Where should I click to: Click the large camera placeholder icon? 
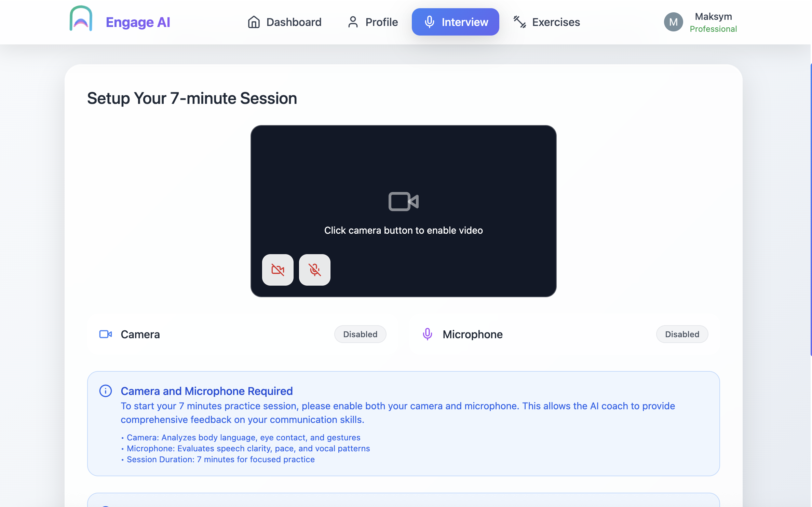point(403,202)
